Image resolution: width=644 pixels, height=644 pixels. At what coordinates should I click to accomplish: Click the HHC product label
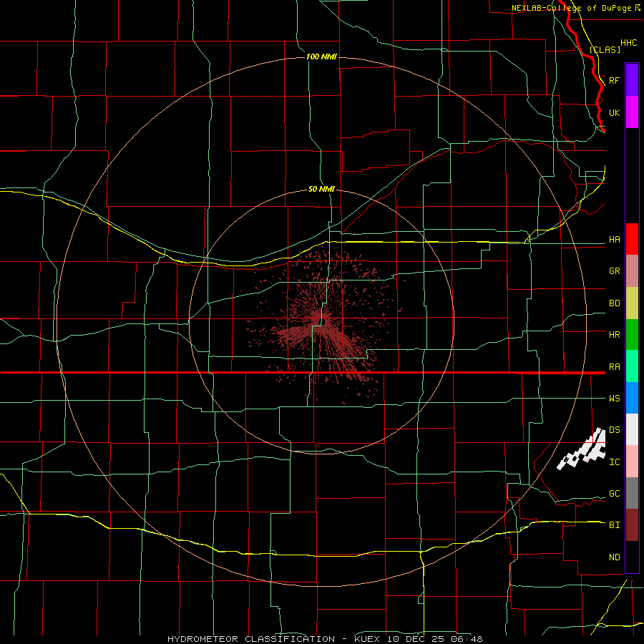(628, 43)
